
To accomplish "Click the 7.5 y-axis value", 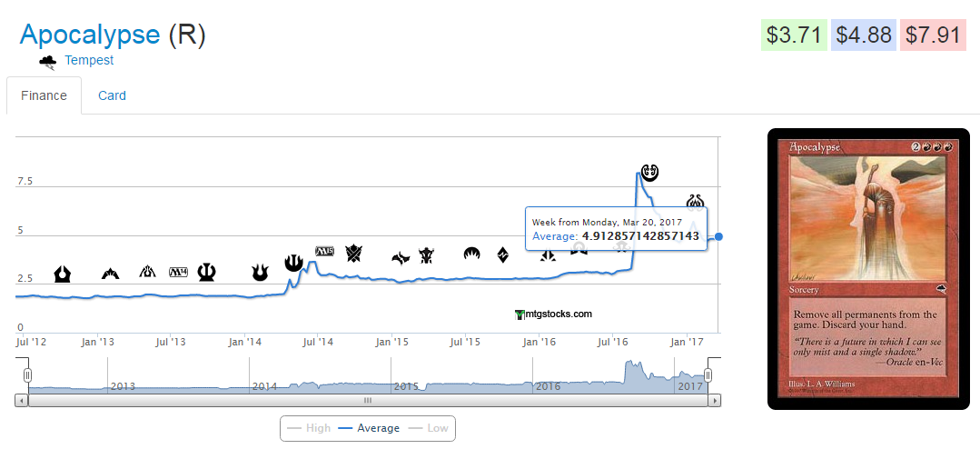I will coord(25,182).
